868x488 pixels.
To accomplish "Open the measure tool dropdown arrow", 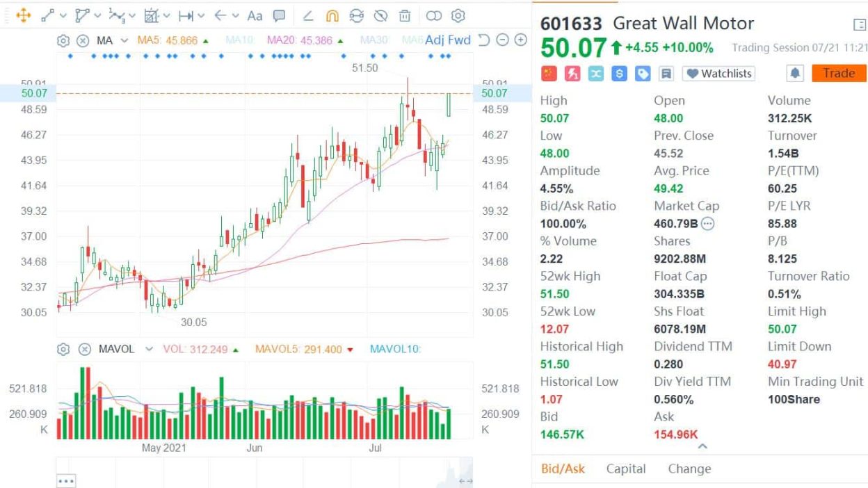I will coord(167,15).
